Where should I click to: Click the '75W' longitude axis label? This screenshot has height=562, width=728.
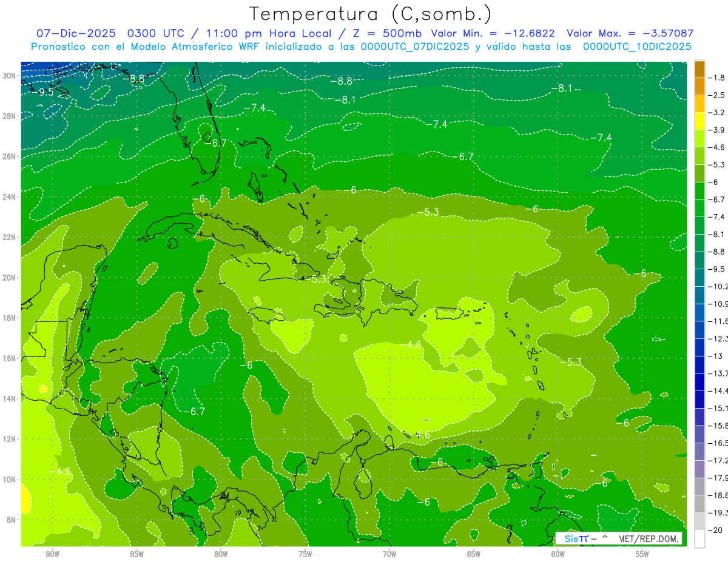[x=305, y=554]
